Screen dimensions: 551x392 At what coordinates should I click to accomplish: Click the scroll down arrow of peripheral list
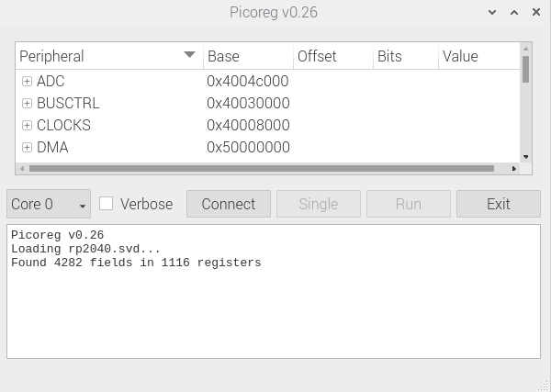(526, 157)
